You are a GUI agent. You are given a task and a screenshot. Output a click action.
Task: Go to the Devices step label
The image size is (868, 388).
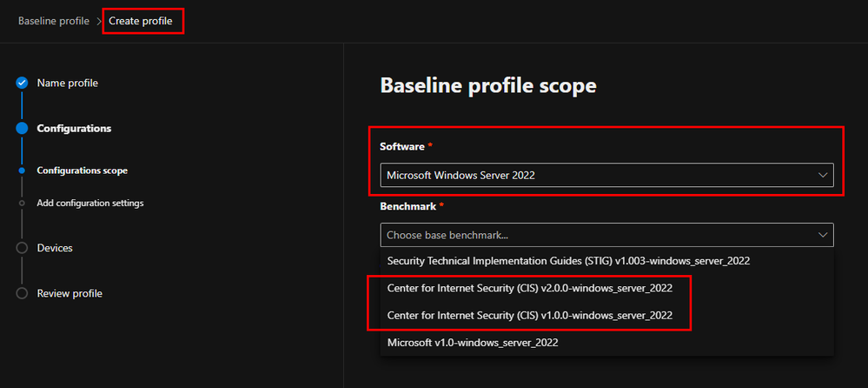pos(55,248)
